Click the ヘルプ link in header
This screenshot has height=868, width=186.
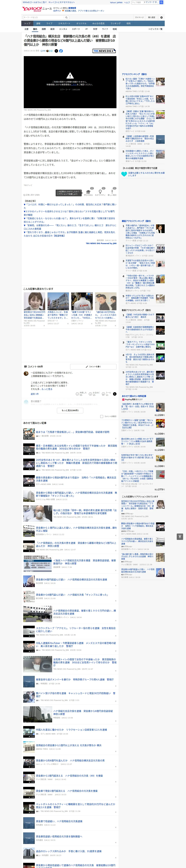[127, 2]
